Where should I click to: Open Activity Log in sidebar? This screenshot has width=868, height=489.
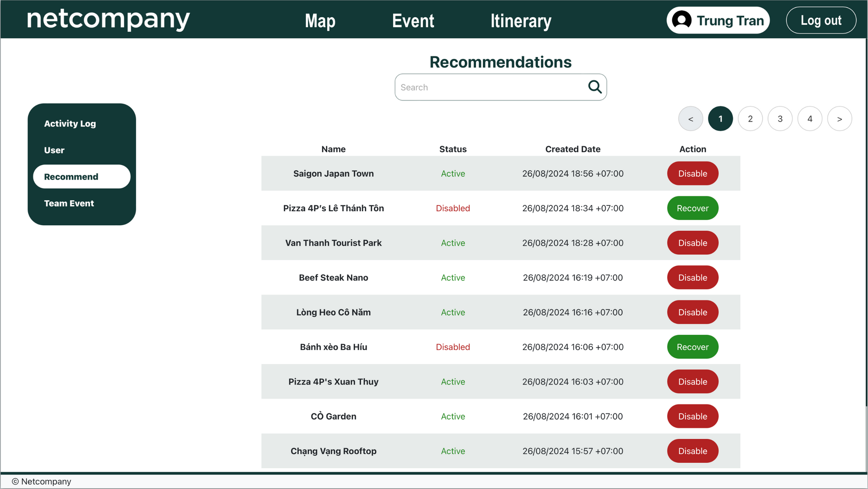(70, 123)
